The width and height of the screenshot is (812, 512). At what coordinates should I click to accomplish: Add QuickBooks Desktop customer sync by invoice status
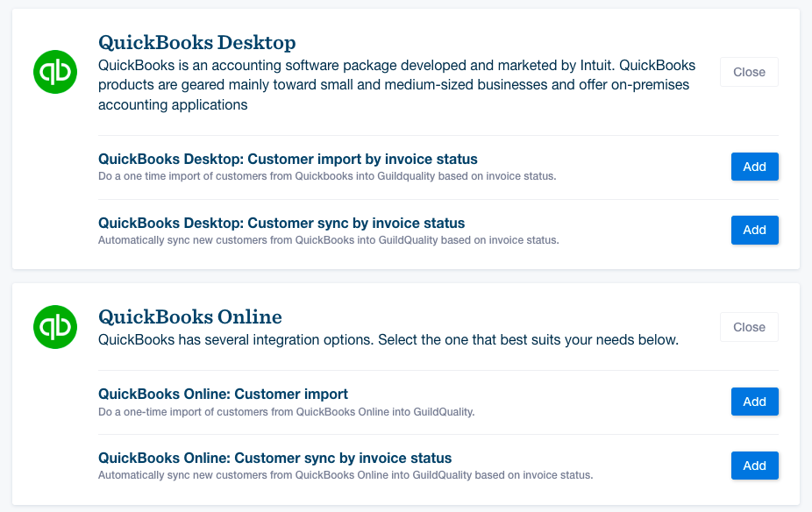[x=754, y=230]
